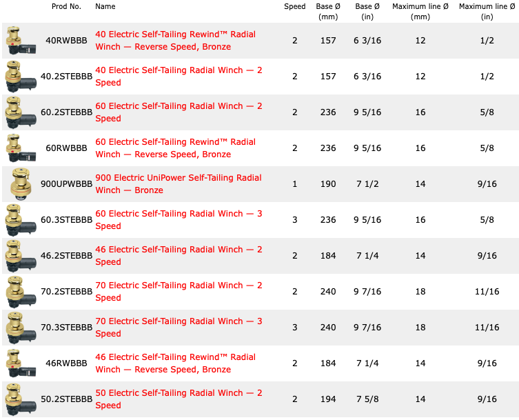Image resolution: width=519 pixels, height=420 pixels.
Task: Click base 7 1/4 in for 46RWBBB
Action: coord(367,363)
